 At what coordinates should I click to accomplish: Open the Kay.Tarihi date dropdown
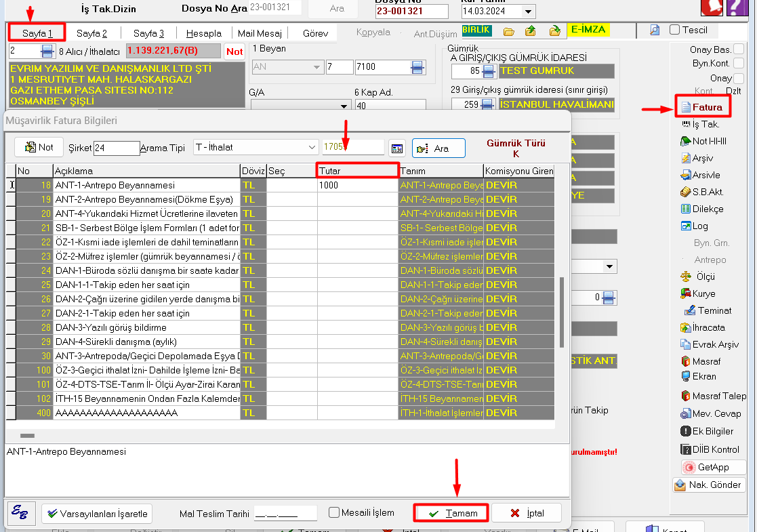pyautogui.click(x=527, y=12)
